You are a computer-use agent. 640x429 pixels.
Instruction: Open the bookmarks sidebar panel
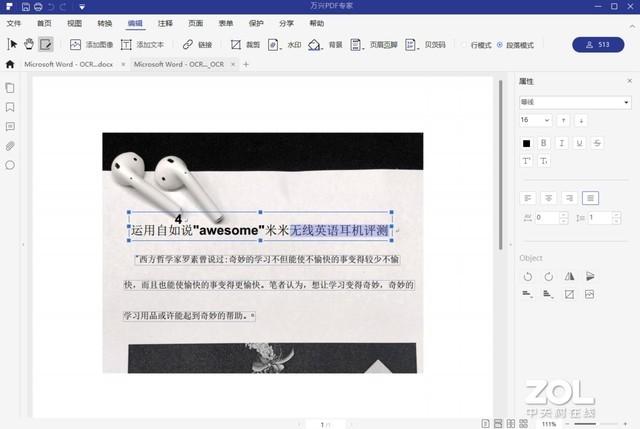click(10, 107)
